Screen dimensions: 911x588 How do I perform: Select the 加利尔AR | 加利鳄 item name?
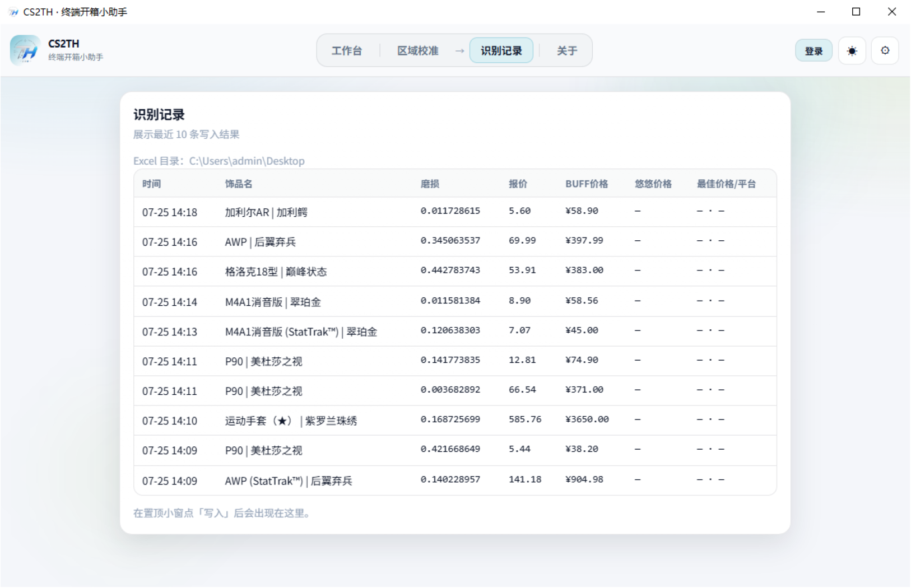pyautogui.click(x=266, y=212)
